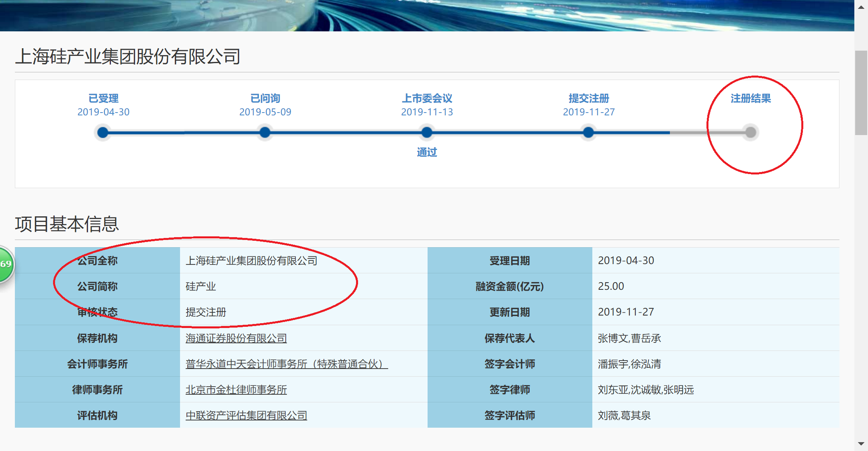Click the 更新日期 header cell
This screenshot has width=868, height=451.
(510, 312)
